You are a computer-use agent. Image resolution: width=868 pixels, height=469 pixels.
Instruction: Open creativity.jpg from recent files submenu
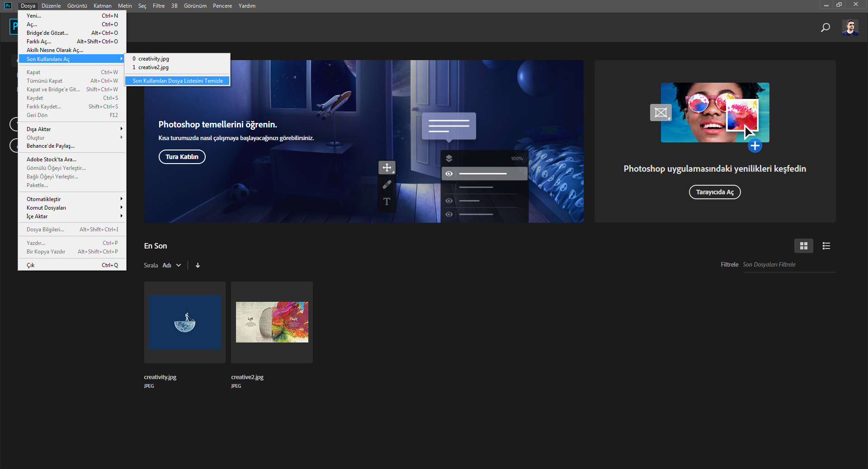[x=154, y=59]
